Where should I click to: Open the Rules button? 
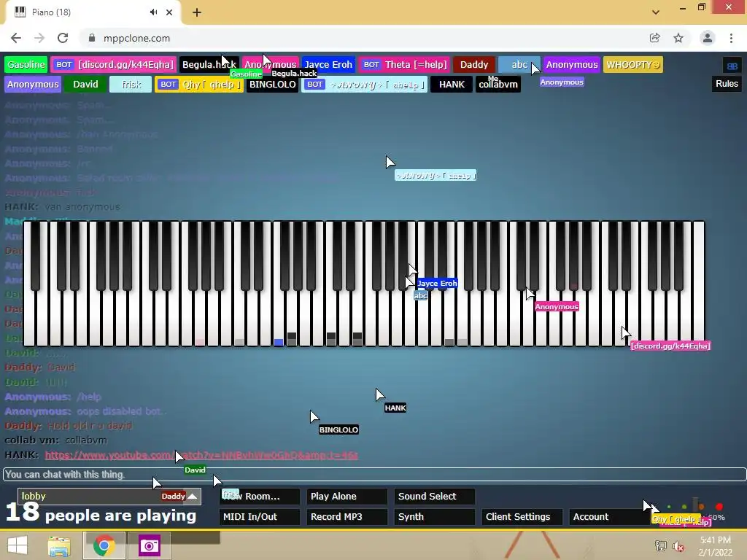(x=727, y=84)
